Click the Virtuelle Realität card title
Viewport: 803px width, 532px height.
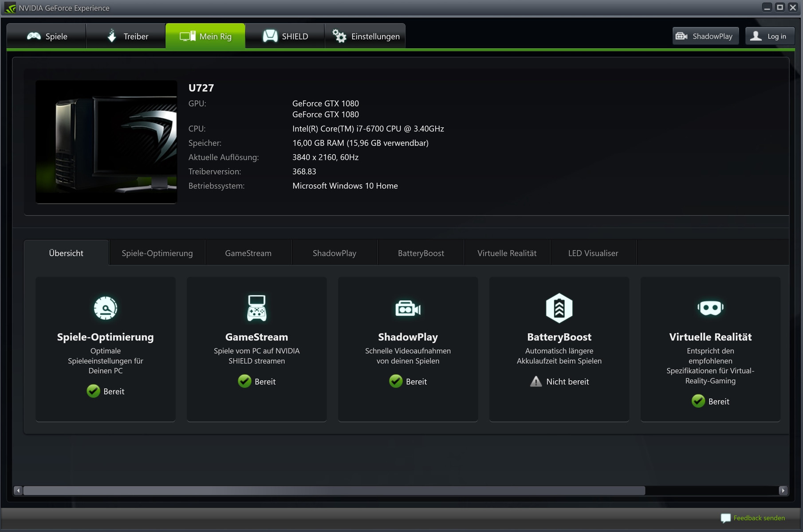(710, 337)
